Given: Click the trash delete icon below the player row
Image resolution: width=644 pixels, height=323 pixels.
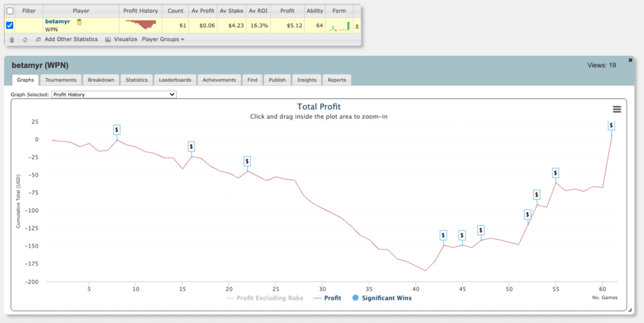Looking at the screenshot, I should (x=11, y=40).
